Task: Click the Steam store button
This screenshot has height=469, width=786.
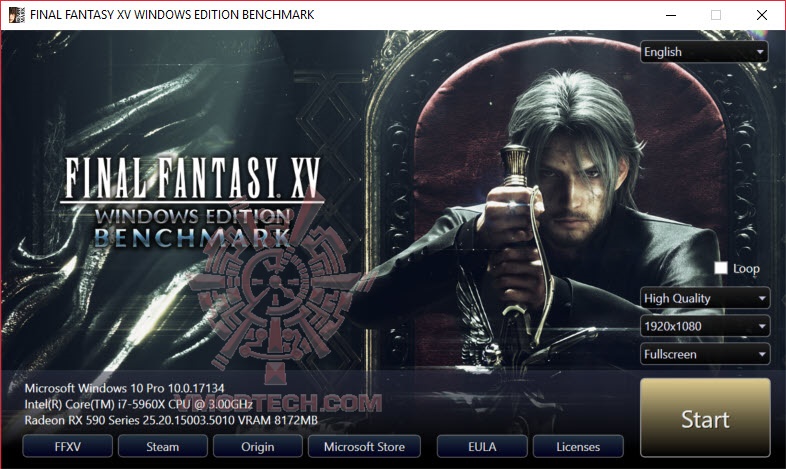Action: (x=162, y=446)
